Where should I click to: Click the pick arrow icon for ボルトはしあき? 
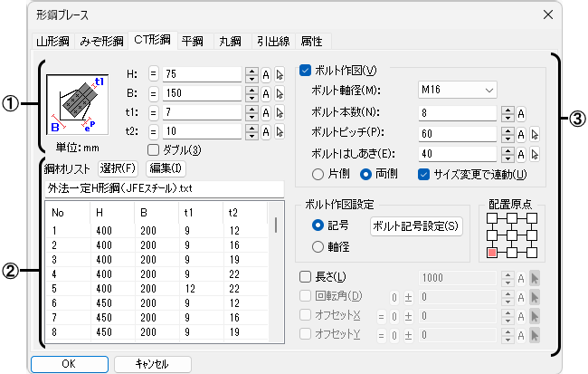coord(535,153)
